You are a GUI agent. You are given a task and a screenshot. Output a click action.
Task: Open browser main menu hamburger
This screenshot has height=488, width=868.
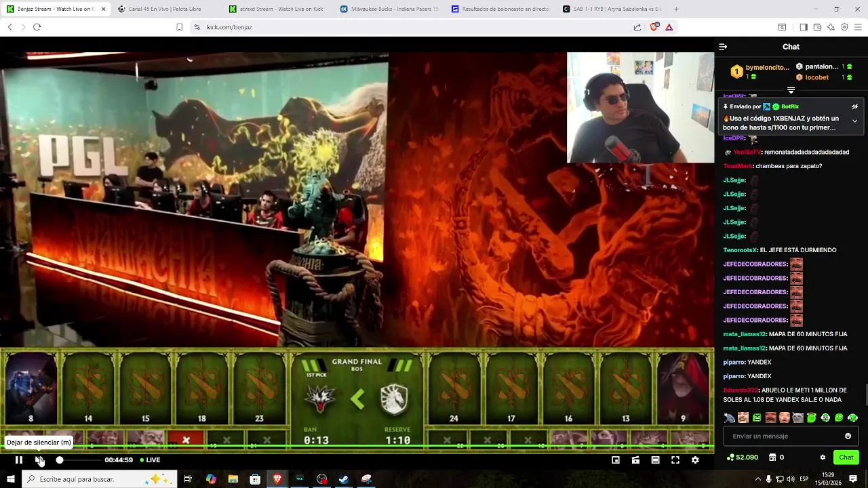pyautogui.click(x=859, y=27)
